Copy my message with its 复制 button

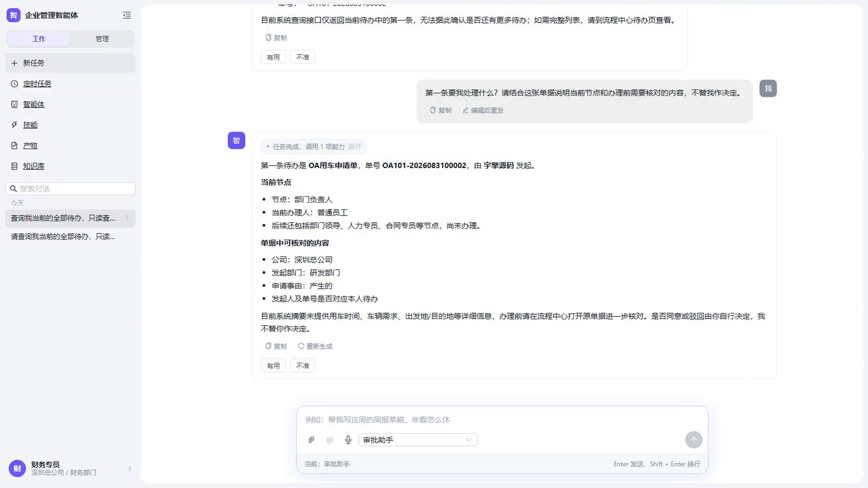tap(441, 110)
